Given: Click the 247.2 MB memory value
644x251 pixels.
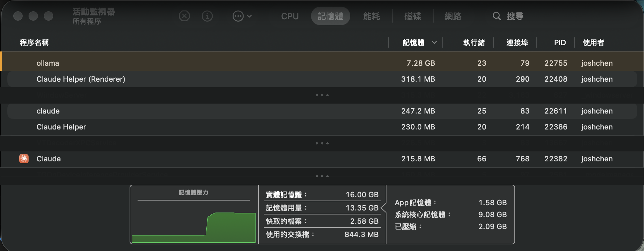Looking at the screenshot, I should pos(418,111).
